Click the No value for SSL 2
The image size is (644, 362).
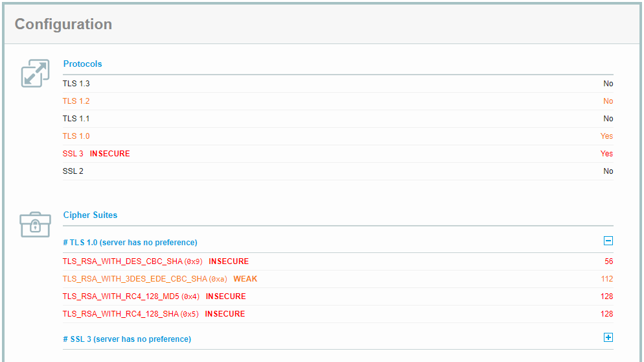tap(608, 171)
